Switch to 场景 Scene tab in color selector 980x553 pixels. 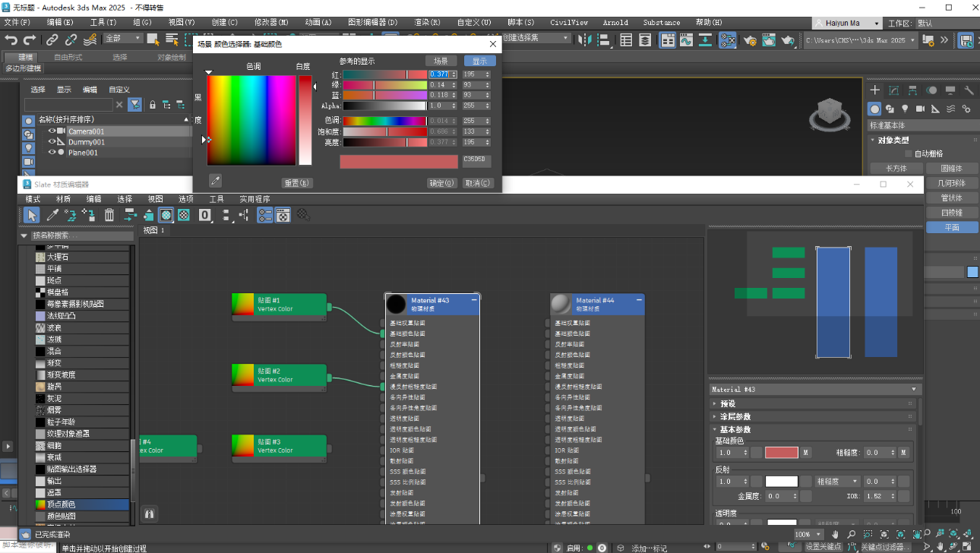[x=441, y=61]
